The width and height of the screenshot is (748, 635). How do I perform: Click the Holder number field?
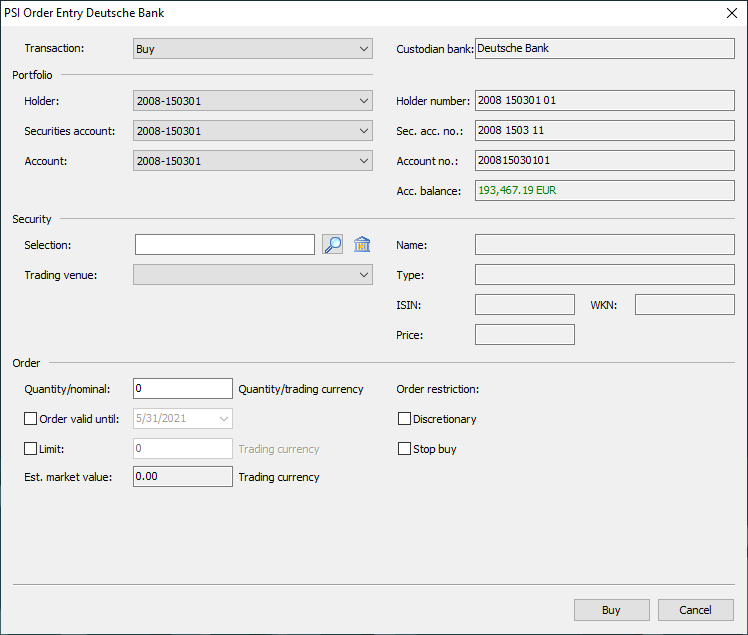(x=604, y=101)
